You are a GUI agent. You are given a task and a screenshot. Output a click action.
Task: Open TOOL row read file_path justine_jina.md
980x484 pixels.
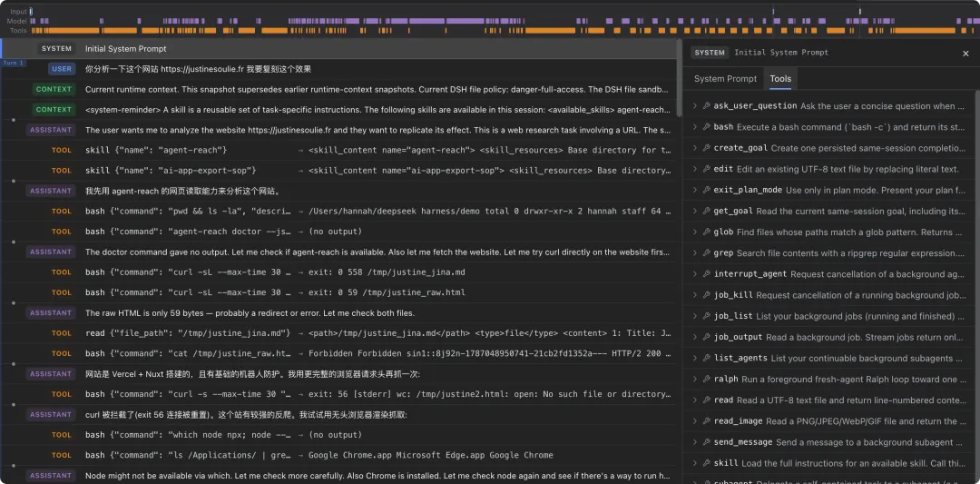(338, 333)
